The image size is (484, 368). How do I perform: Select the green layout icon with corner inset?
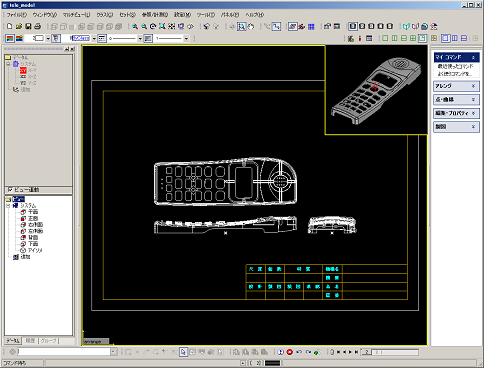[x=422, y=38]
